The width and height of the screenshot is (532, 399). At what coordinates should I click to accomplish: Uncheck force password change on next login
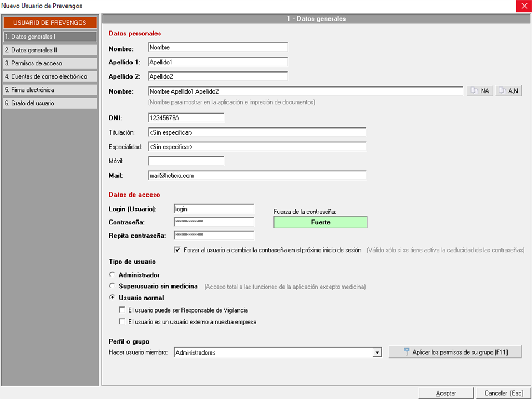[x=178, y=250]
